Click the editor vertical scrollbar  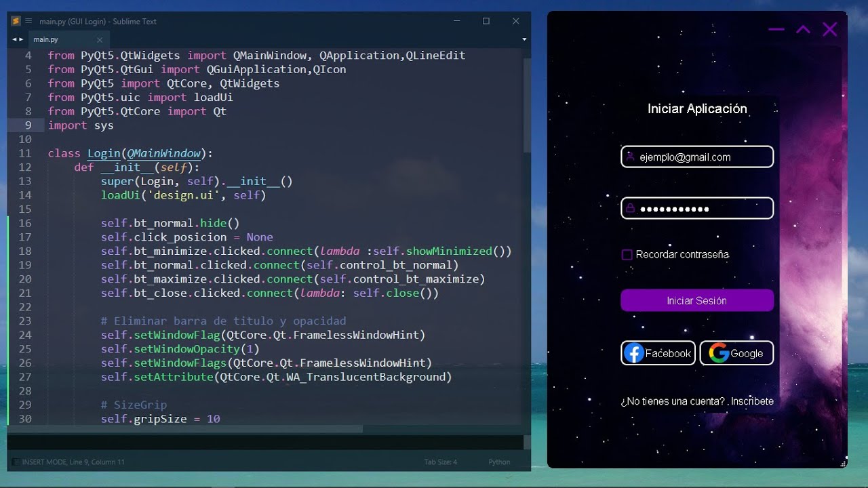tap(527, 105)
